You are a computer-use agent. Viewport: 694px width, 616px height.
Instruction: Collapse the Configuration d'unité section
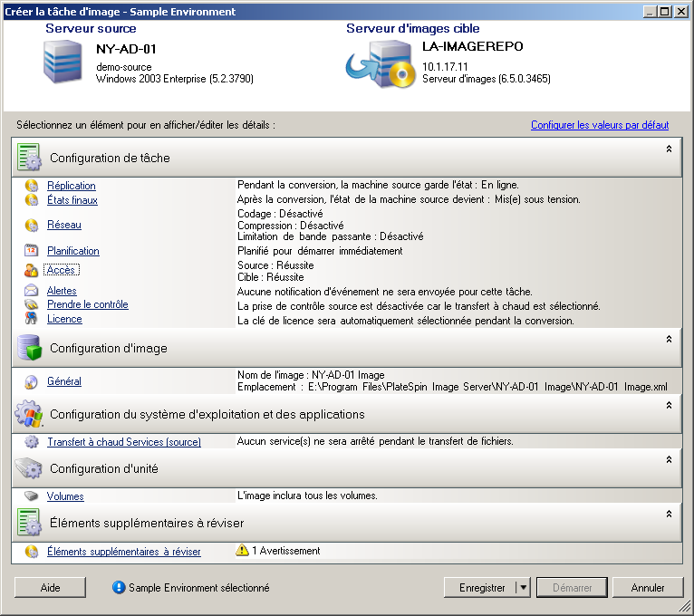pos(669,460)
